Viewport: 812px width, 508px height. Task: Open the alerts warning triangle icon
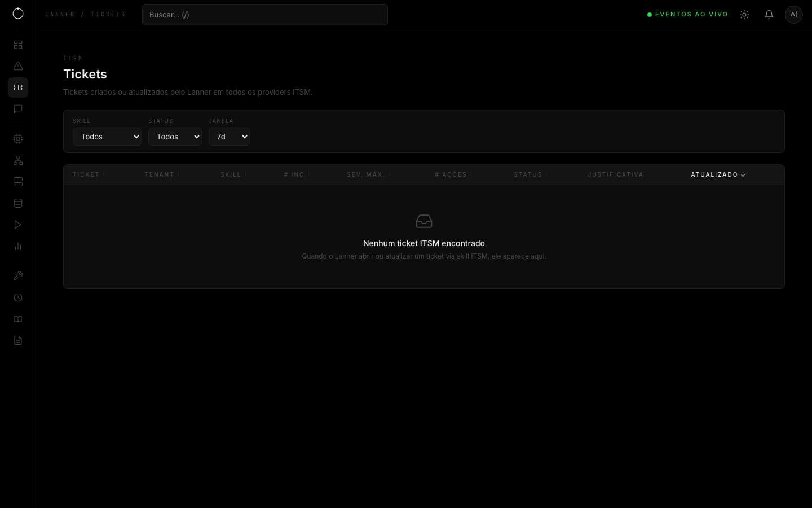pos(18,66)
